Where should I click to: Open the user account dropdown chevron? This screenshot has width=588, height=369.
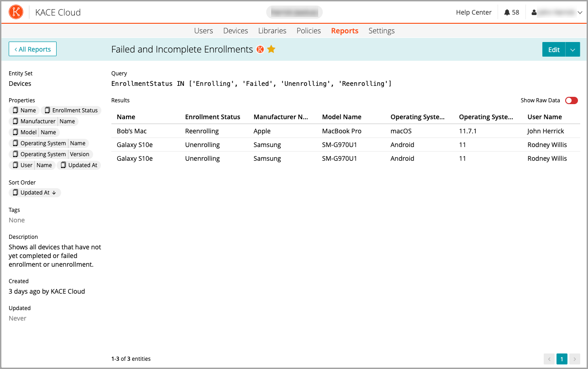(x=580, y=13)
